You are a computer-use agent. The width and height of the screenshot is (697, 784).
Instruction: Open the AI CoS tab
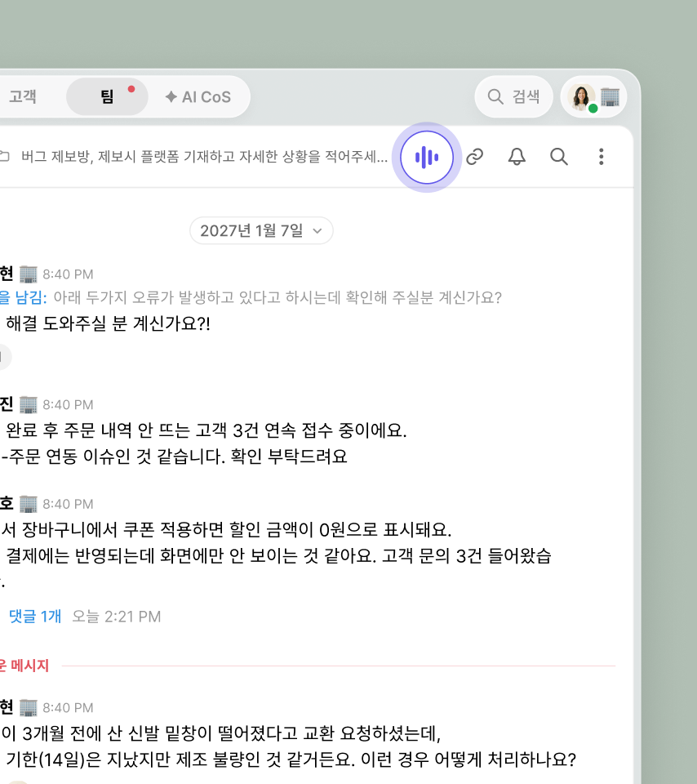198,96
